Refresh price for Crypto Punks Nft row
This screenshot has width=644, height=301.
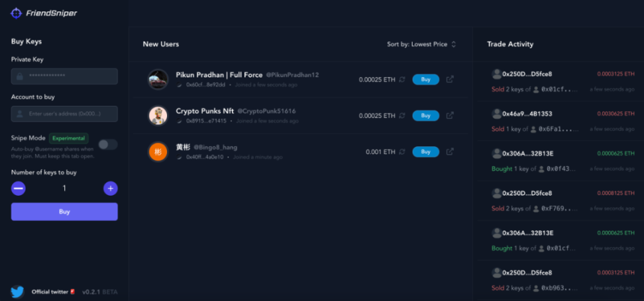402,116
